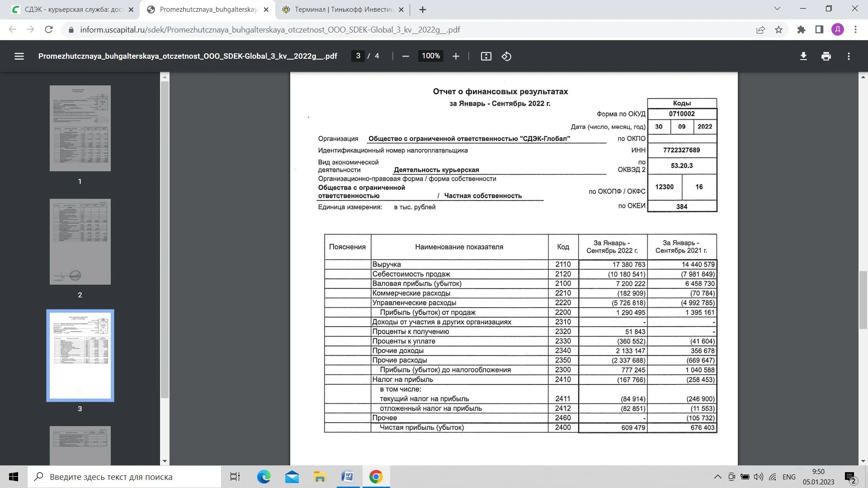This screenshot has height=488, width=868.
Task: Rotate the PDF counterclockwise
Action: click(506, 56)
